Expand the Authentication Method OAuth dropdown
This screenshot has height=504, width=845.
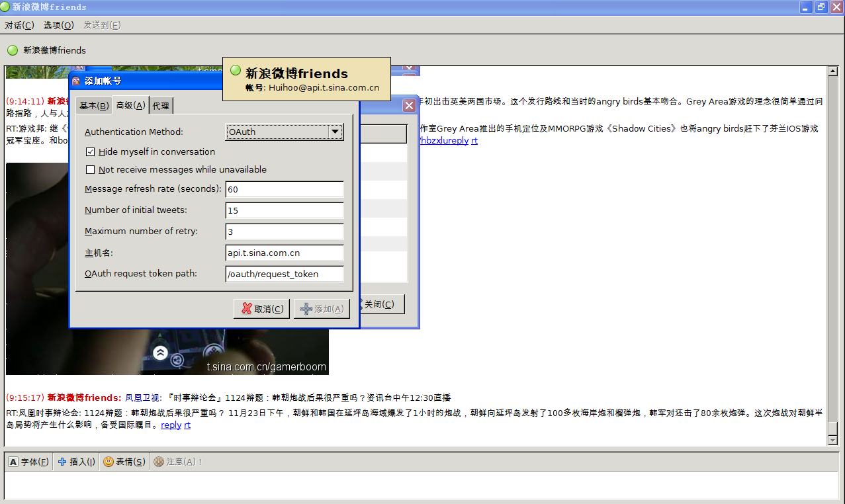coord(335,132)
